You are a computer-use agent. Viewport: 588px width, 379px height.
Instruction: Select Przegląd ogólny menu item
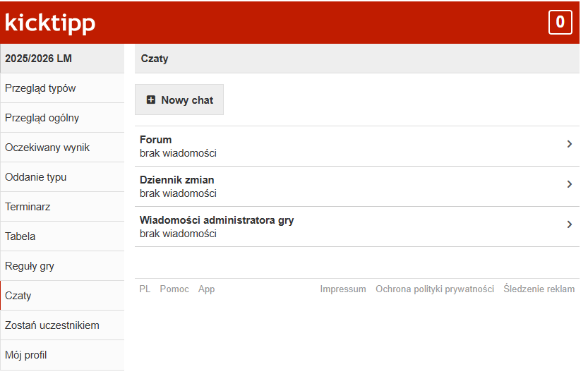[42, 118]
